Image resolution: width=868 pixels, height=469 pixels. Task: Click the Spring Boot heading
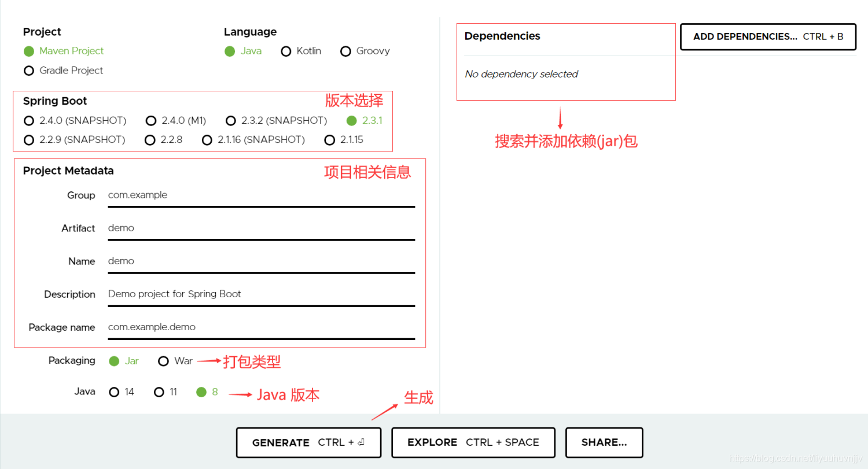(x=55, y=101)
